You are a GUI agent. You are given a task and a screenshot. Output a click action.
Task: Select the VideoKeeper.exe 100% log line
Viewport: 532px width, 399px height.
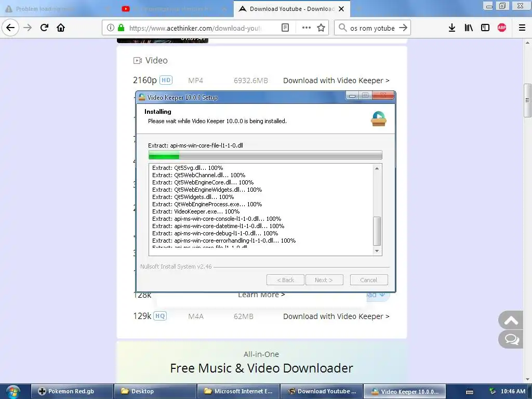(196, 211)
